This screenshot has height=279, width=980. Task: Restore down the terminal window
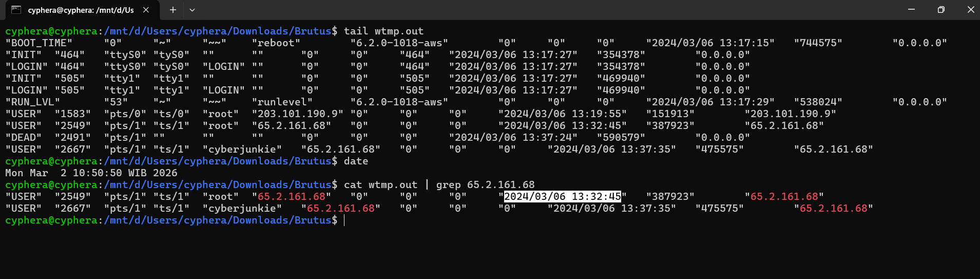(941, 10)
